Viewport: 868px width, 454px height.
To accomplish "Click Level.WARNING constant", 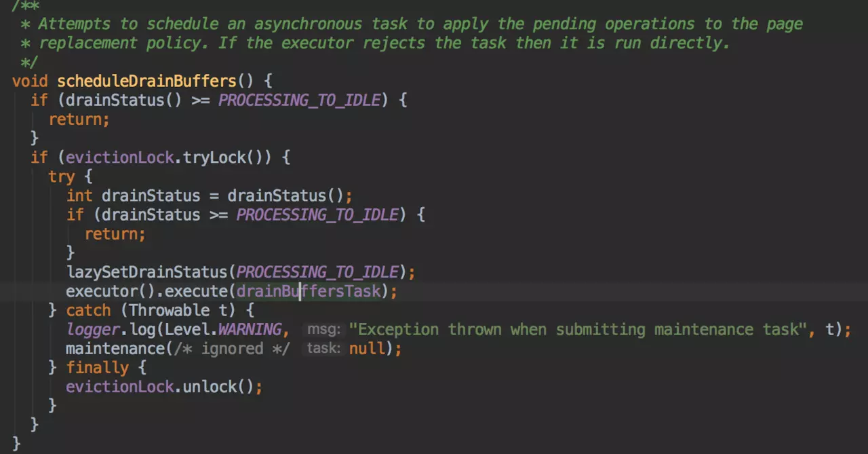I will [x=223, y=329].
